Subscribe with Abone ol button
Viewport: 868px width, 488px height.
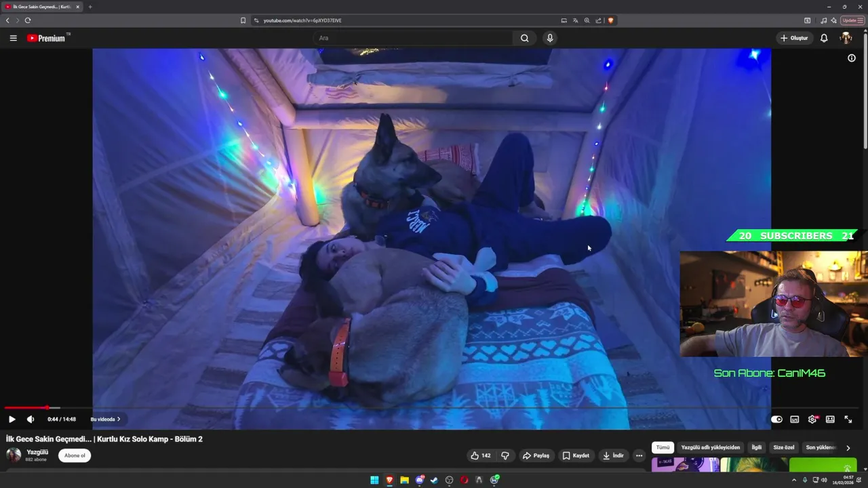click(75, 455)
